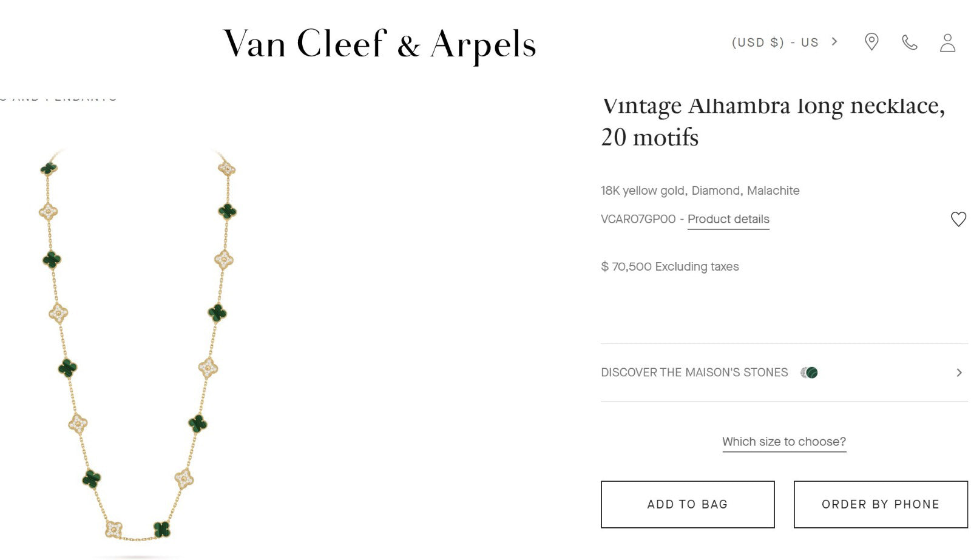
Task: Click the Which size to choose? link
Action: [783, 442]
